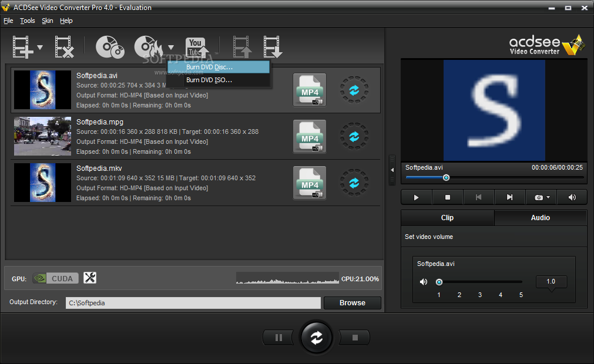Select the Softpedia.avi thumbnail in list

[42, 90]
